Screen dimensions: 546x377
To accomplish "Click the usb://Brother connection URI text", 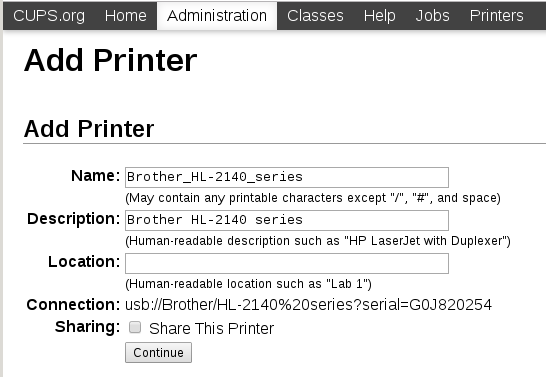I will click(x=308, y=305).
